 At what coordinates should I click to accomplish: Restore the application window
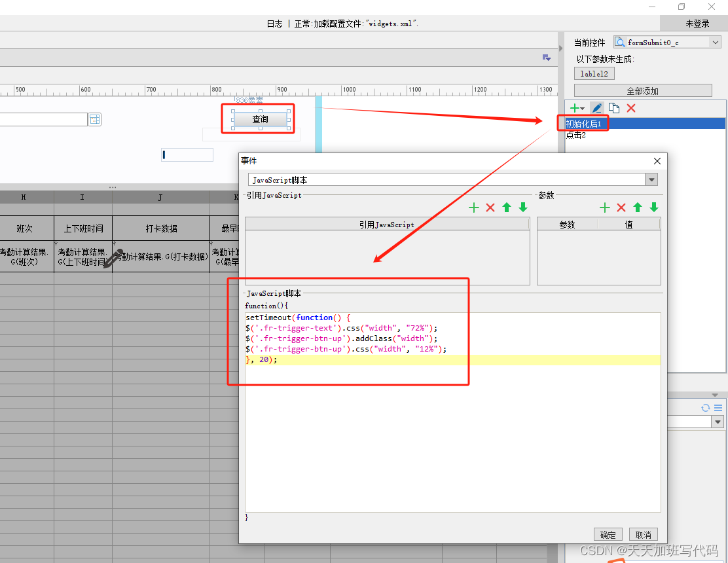(682, 7)
